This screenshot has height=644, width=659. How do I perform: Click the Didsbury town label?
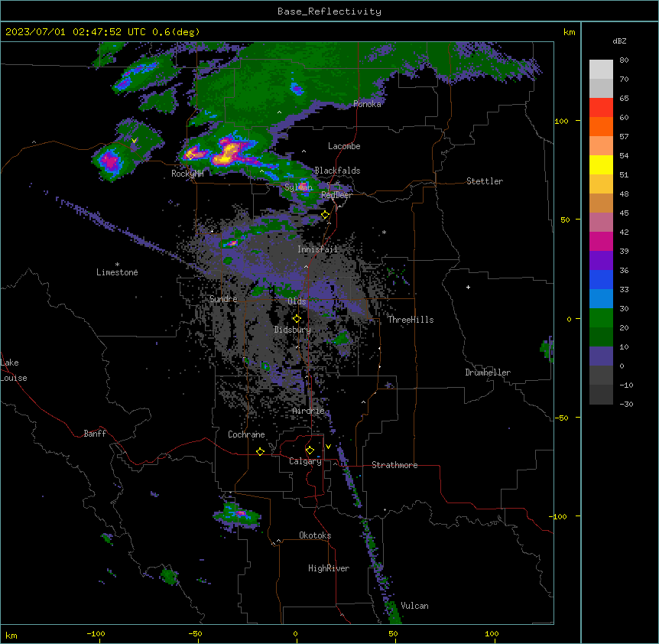point(292,330)
